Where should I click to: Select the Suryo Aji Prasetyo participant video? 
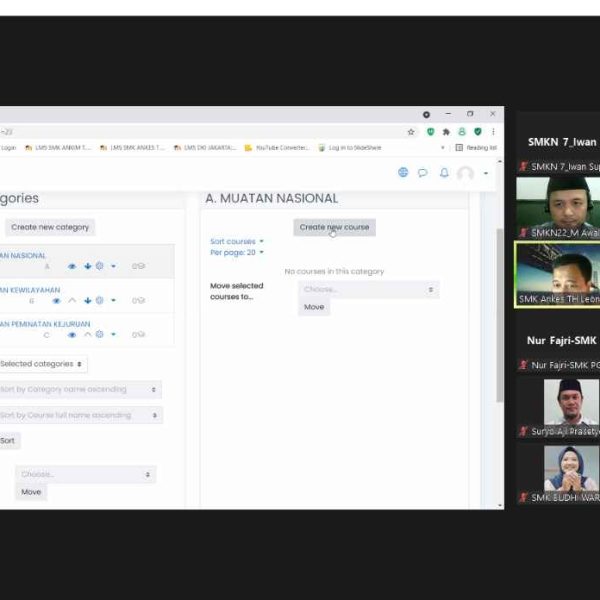[x=558, y=408]
